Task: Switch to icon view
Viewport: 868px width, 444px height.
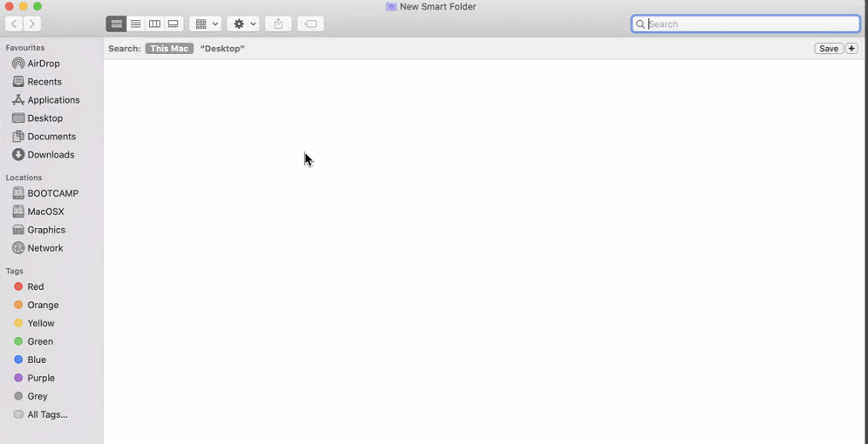Action: (x=116, y=24)
